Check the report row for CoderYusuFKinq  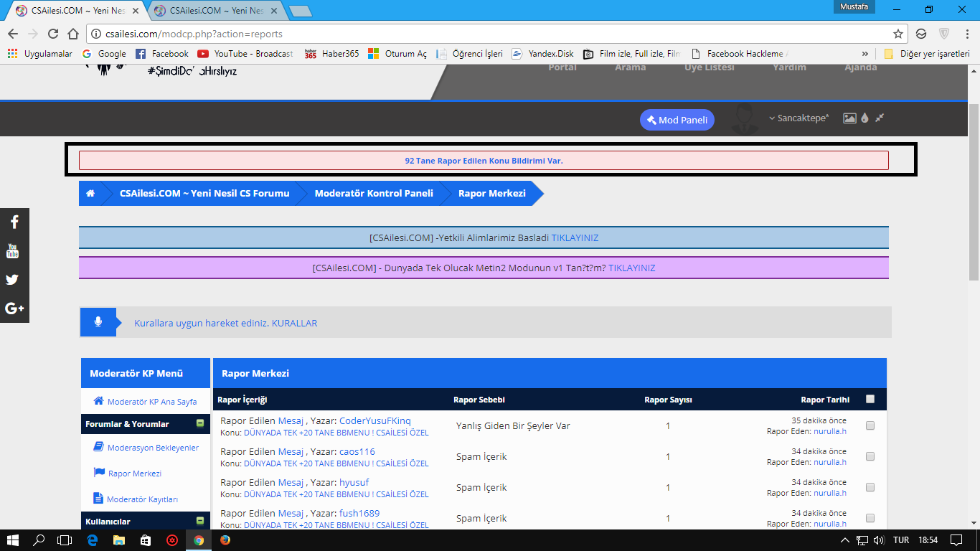click(x=870, y=425)
